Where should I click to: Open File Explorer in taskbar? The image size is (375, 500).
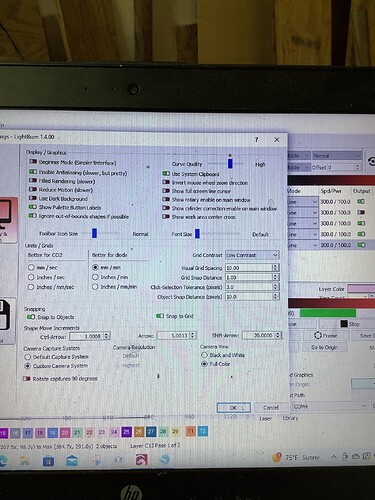25,461
